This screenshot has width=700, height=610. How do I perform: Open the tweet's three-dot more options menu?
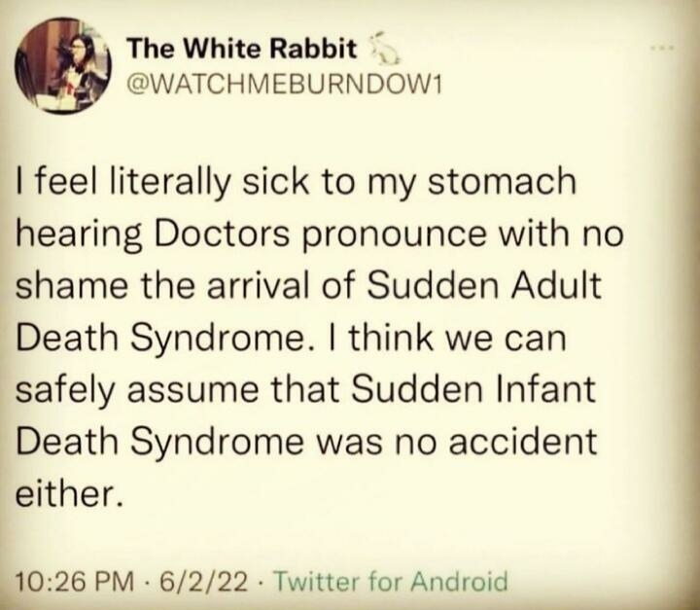[x=664, y=46]
